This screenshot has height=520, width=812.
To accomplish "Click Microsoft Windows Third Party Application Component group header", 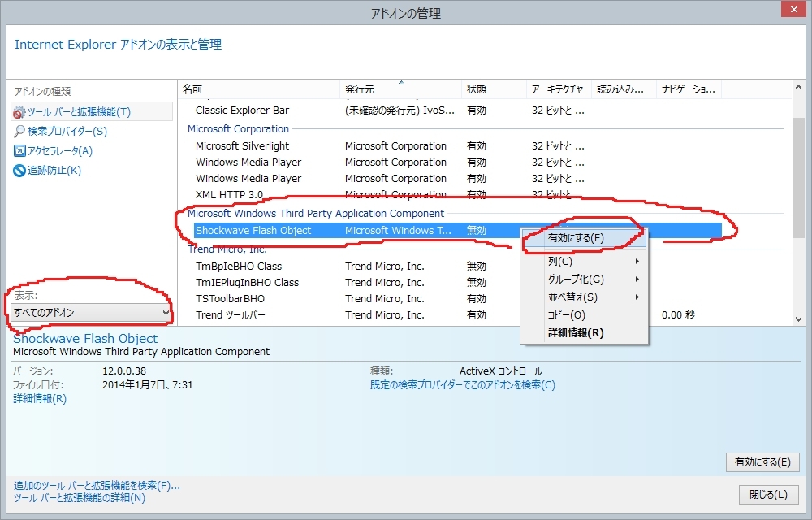I will pyautogui.click(x=316, y=214).
